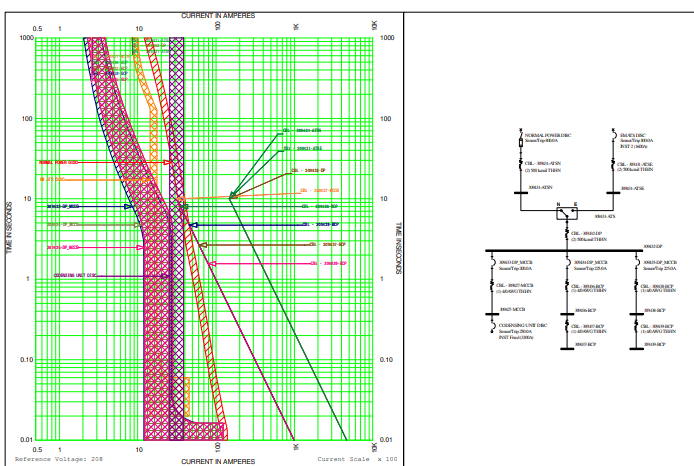Click the purple arrowhead of CONDENSING UNIT DISC callout
The image size is (694, 466).
point(165,277)
